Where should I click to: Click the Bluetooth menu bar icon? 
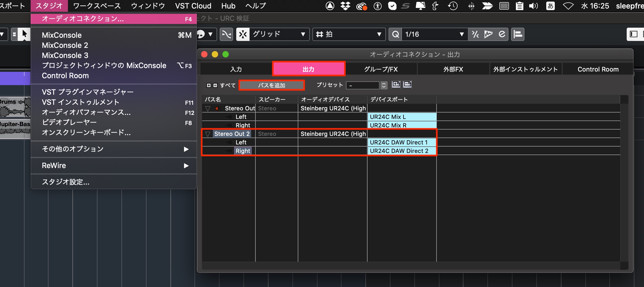(471, 6)
